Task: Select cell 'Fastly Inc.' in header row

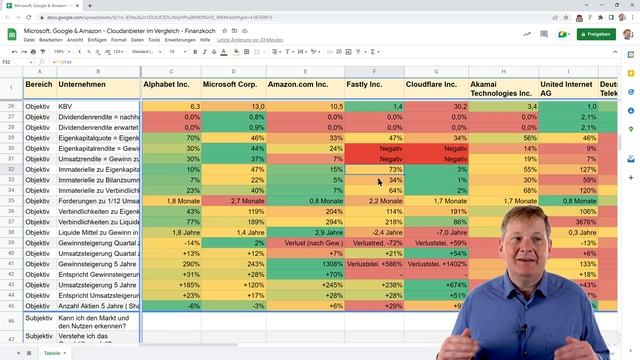Action: pos(374,89)
